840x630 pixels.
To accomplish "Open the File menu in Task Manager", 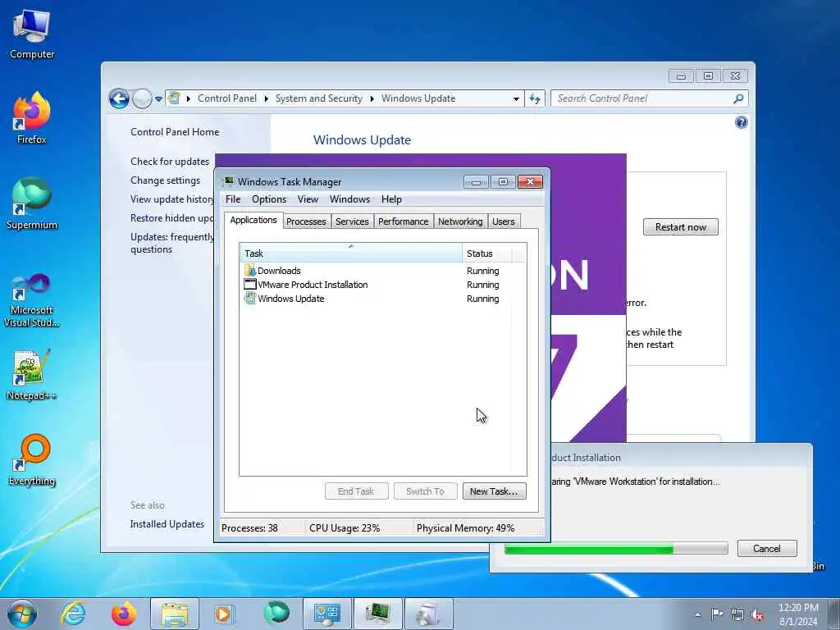I will pos(233,199).
